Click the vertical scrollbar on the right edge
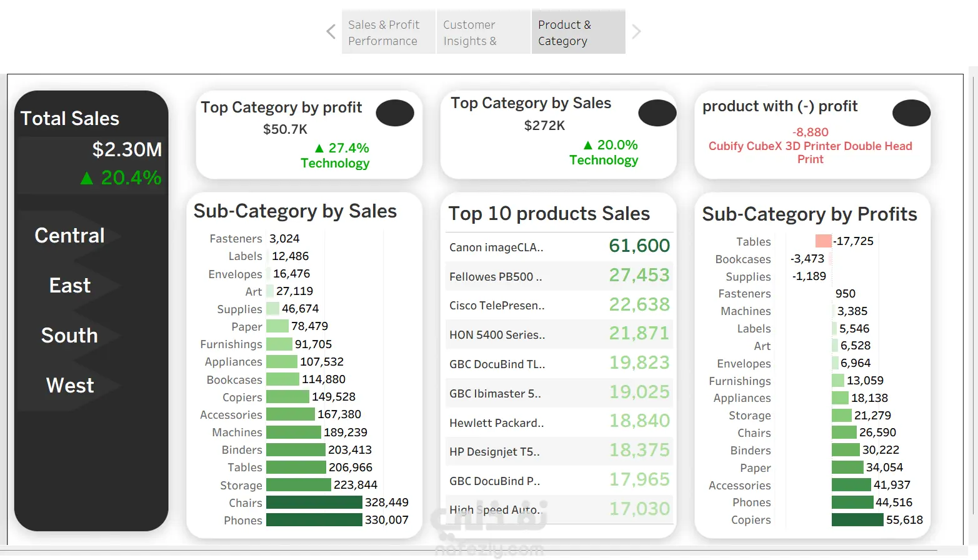The image size is (978, 560). point(972,294)
